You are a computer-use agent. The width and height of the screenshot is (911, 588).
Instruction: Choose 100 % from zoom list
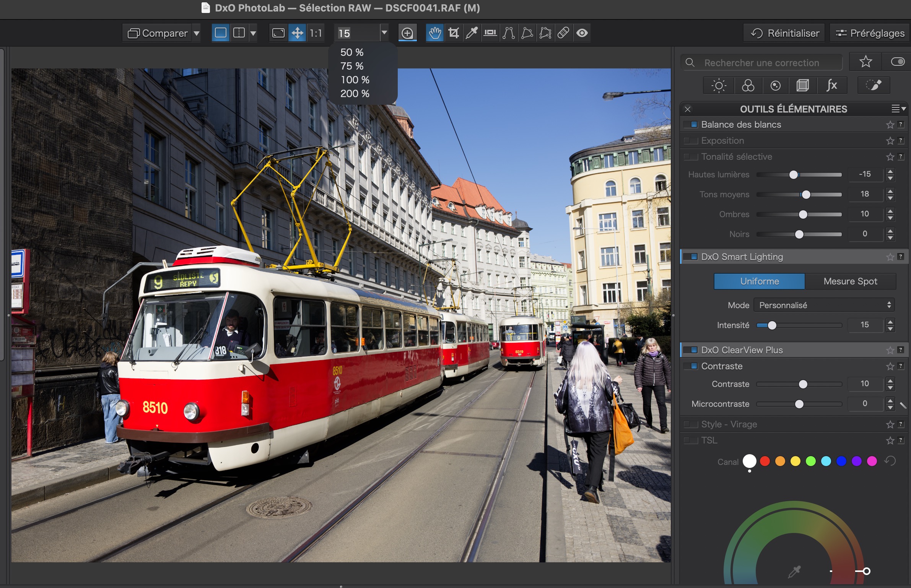click(355, 80)
